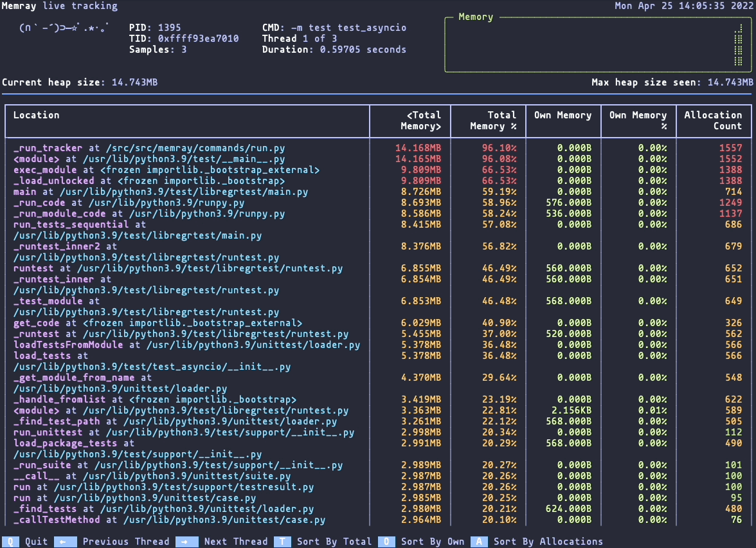This screenshot has height=548, width=756.
Task: Select the right-arrow Next Thread icon
Action: 186,542
